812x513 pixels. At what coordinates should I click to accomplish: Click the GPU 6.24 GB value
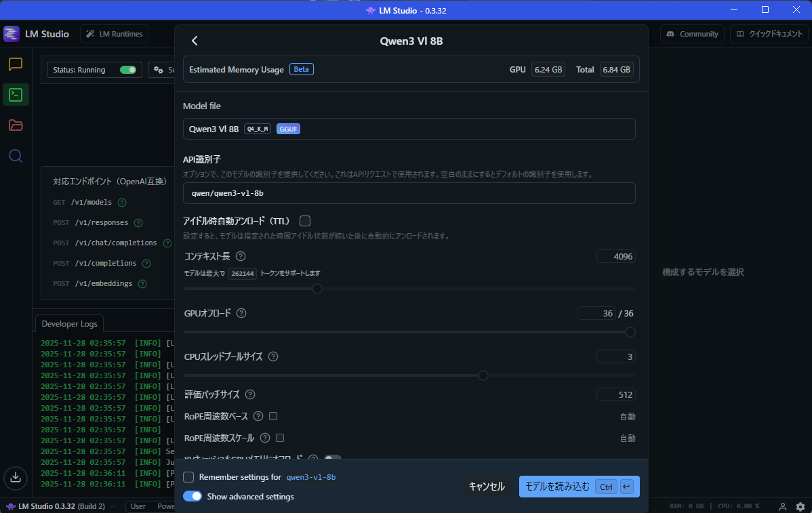pos(548,69)
